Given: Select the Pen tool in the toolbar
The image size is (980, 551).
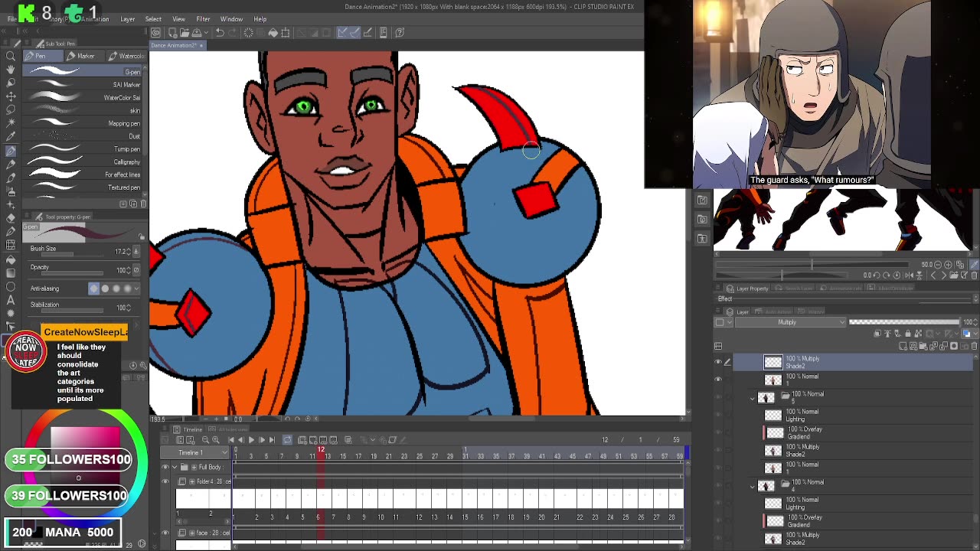Looking at the screenshot, I should pyautogui.click(x=11, y=152).
